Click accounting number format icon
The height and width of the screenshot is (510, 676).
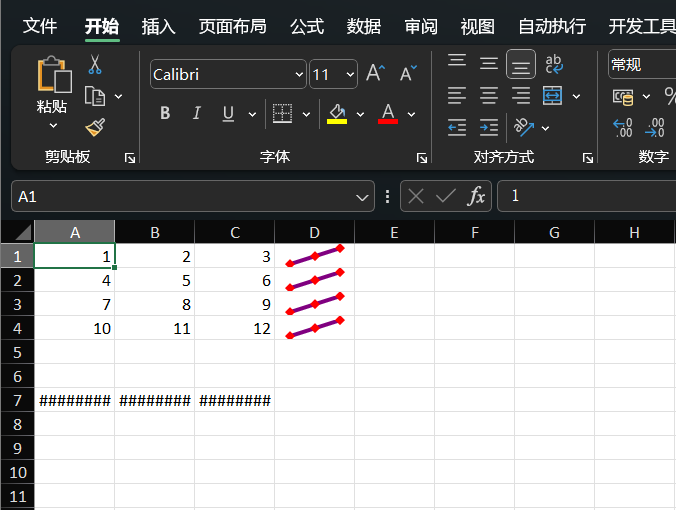point(623,97)
